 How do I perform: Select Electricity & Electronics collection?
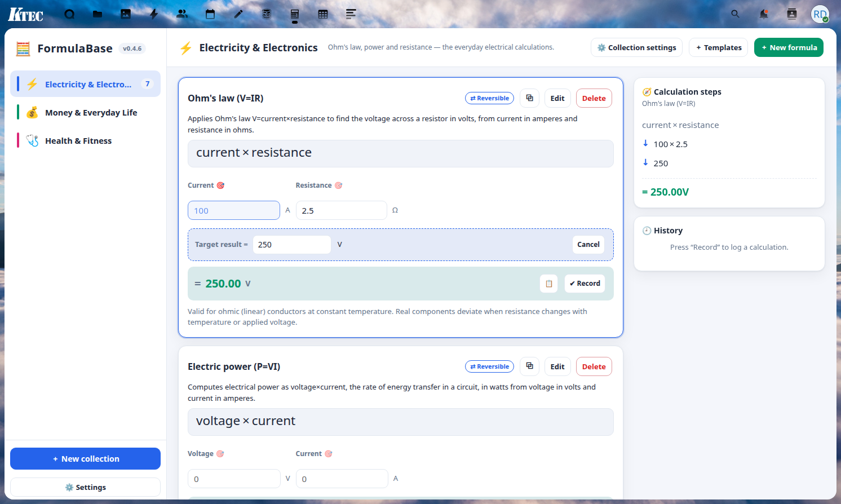pyautogui.click(x=85, y=84)
